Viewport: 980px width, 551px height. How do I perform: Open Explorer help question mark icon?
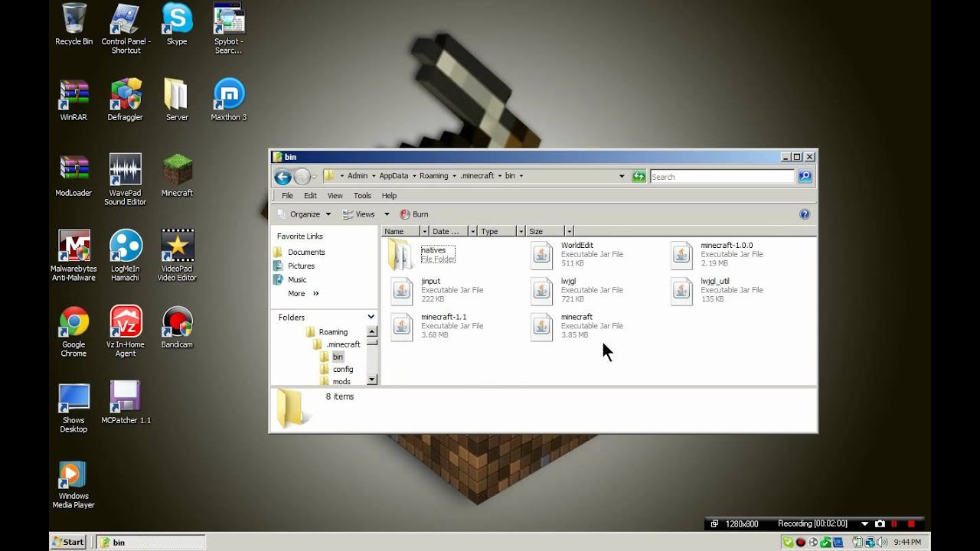(x=805, y=214)
